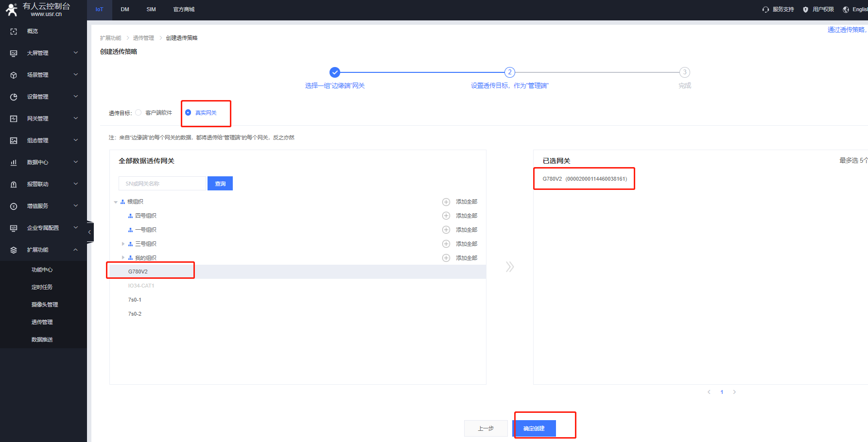
Task: Click the 用户权限 shield icon
Action: [805, 10]
